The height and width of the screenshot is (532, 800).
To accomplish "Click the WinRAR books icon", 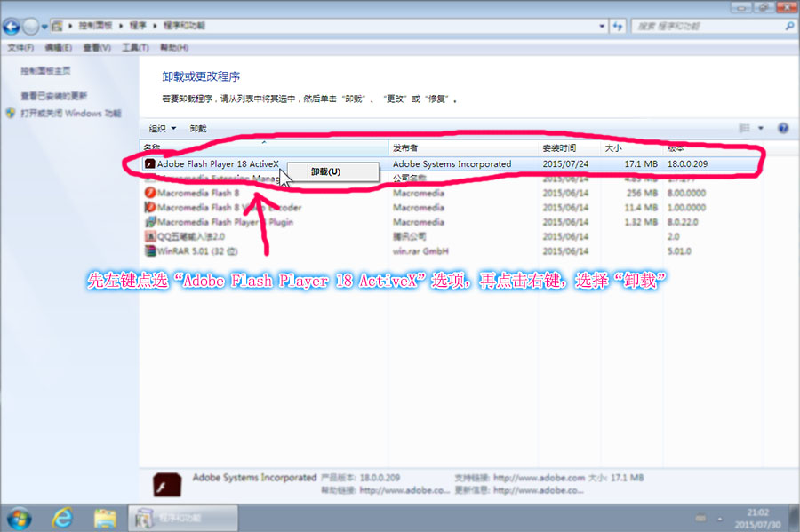I will 150,250.
